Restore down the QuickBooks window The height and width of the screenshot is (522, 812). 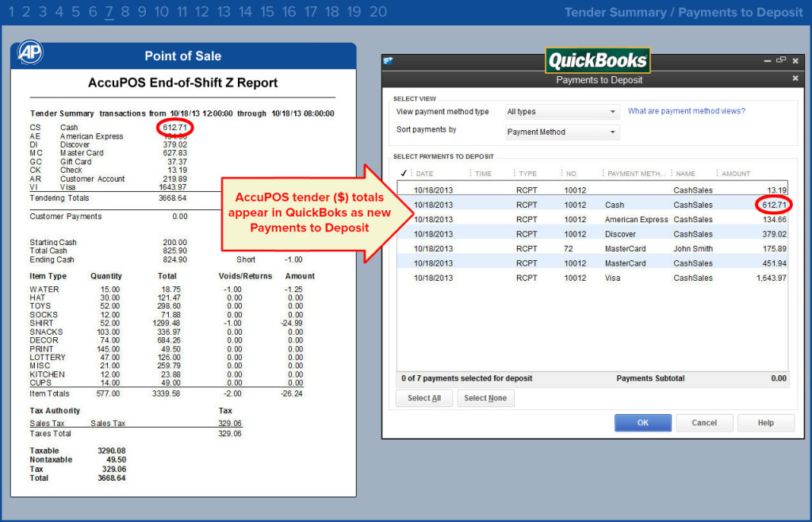click(x=781, y=60)
